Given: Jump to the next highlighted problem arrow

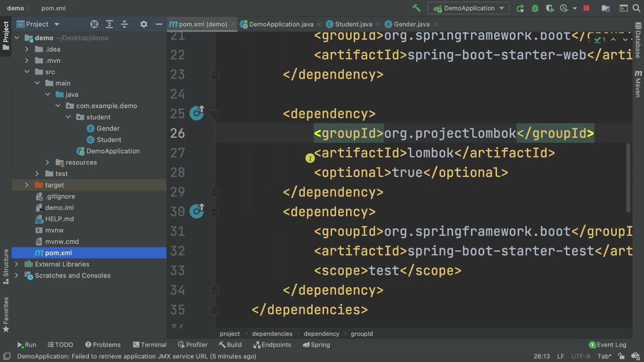Looking at the screenshot, I should 625,39.
